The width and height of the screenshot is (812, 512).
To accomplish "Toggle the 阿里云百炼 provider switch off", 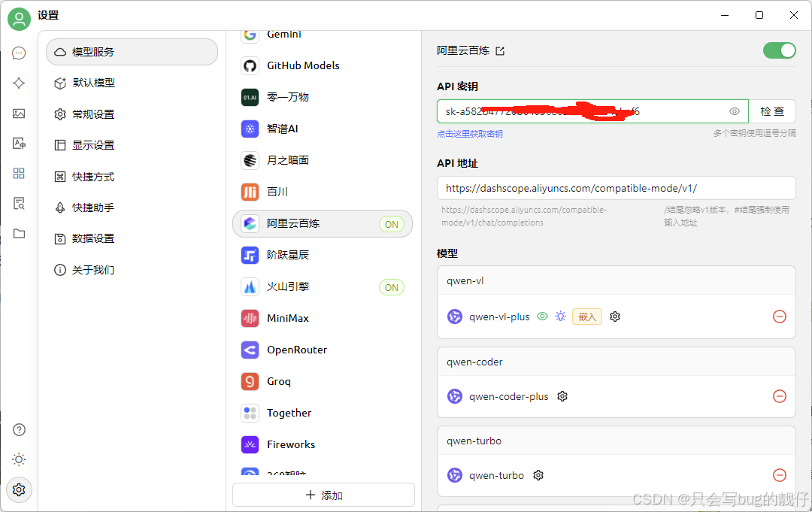I will tap(780, 50).
